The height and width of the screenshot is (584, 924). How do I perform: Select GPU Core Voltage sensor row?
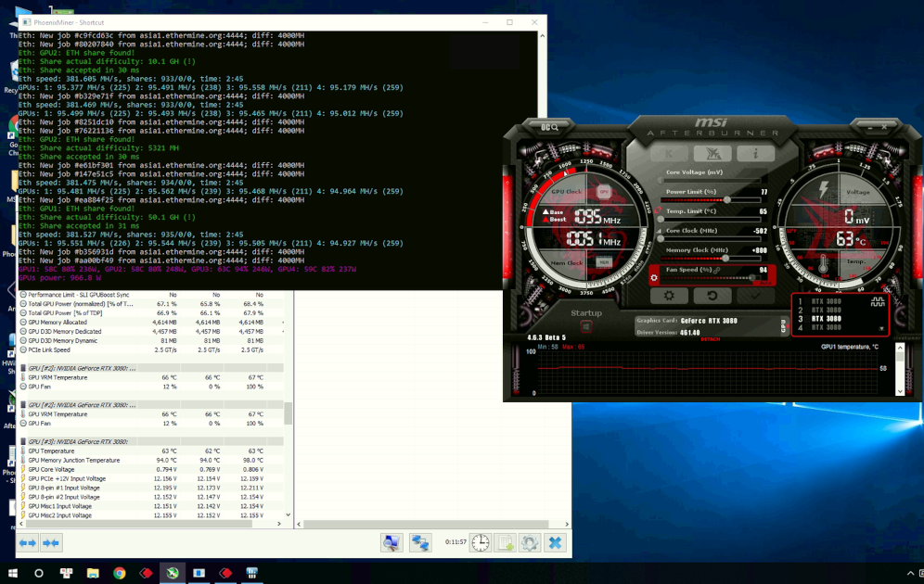tap(151, 469)
